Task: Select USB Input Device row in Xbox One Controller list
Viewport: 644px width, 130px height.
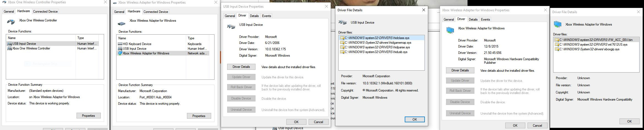Action: (x=52, y=43)
